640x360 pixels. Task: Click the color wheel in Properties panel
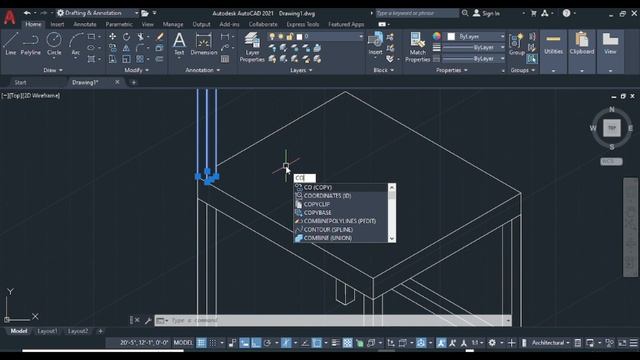(437, 37)
